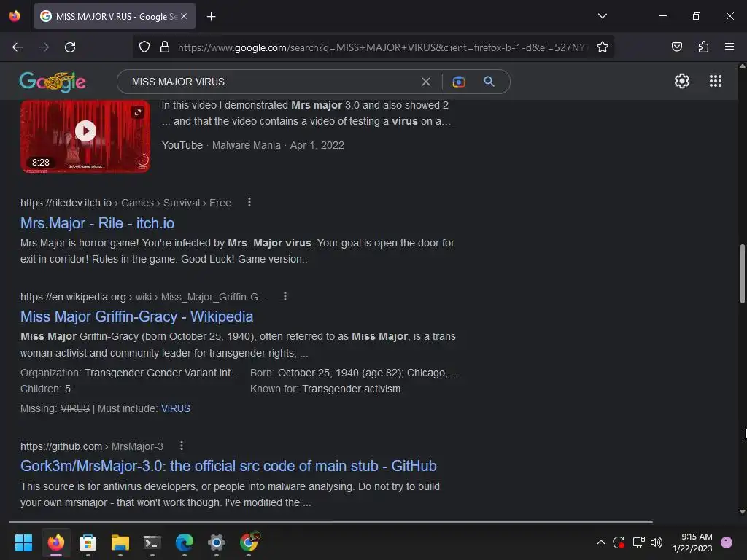Image resolution: width=747 pixels, height=560 pixels.
Task: Open clock and calendar at 9:15 AM
Action: [692, 542]
